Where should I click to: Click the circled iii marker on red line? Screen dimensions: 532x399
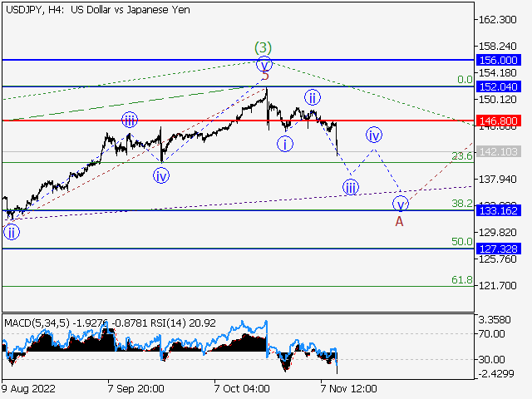[x=130, y=120]
